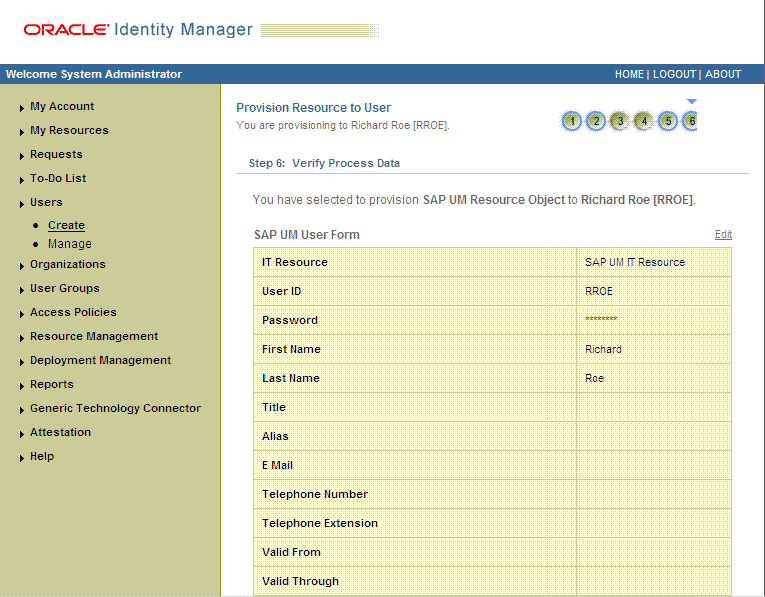This screenshot has width=765, height=597.
Task: Select the RROE User ID value
Action: [599, 291]
